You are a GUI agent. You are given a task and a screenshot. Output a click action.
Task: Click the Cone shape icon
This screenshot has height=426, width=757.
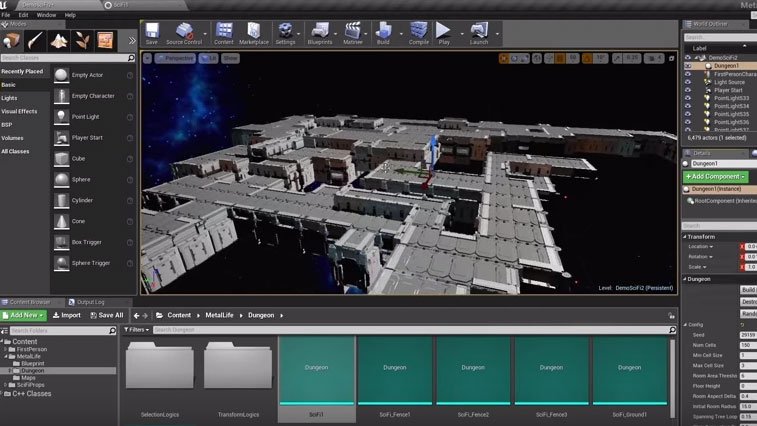pyautogui.click(x=61, y=221)
